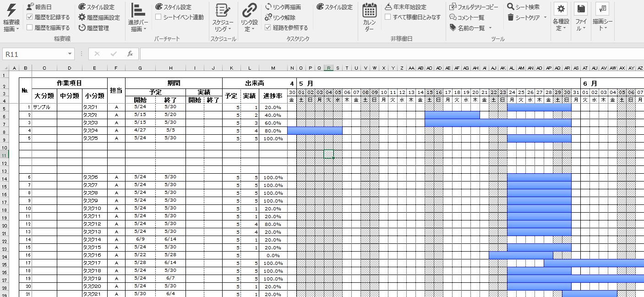Select the タスク16 cell
The width and height of the screenshot is (644, 297).
tap(95, 255)
